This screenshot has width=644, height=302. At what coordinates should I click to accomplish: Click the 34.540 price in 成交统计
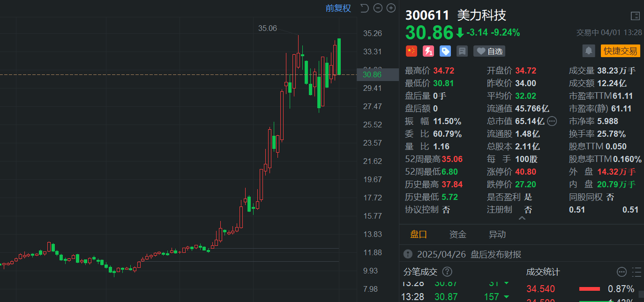click(x=540, y=289)
